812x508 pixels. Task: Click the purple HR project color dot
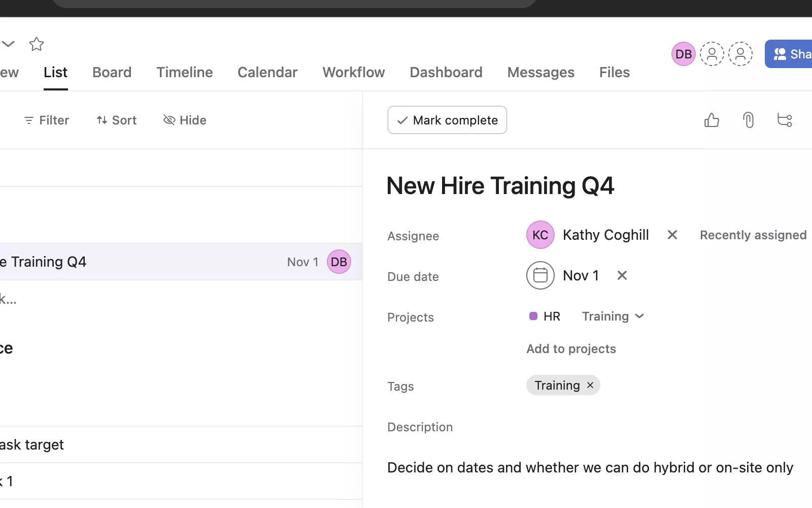[533, 316]
